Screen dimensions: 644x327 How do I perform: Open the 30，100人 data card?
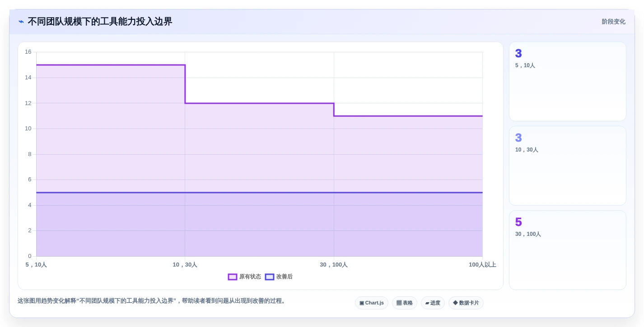coord(568,250)
